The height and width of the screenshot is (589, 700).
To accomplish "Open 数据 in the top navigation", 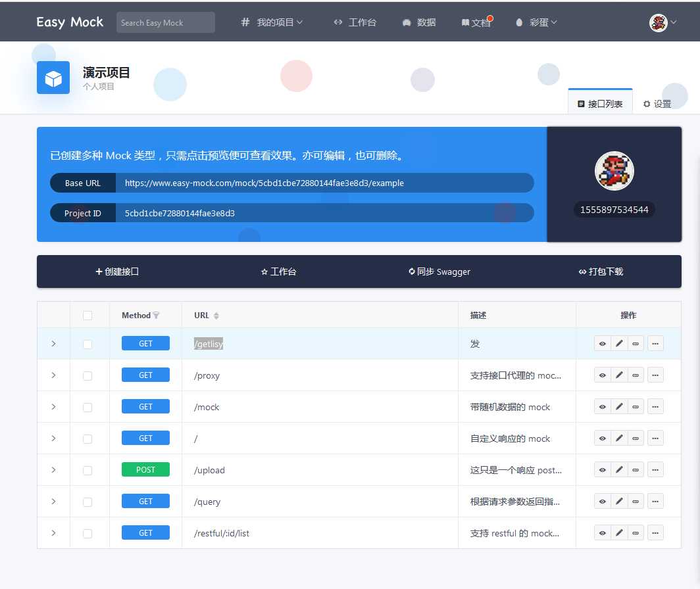I will [x=418, y=22].
